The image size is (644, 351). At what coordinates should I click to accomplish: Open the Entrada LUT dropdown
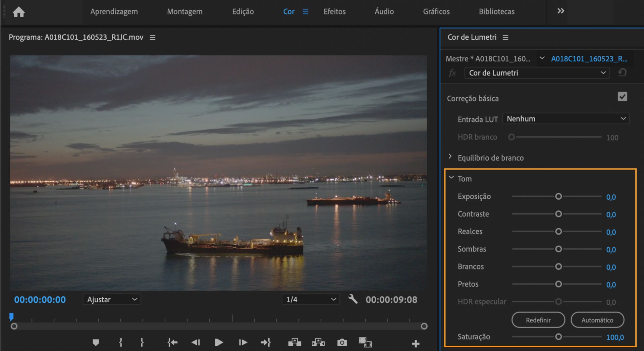pos(566,119)
